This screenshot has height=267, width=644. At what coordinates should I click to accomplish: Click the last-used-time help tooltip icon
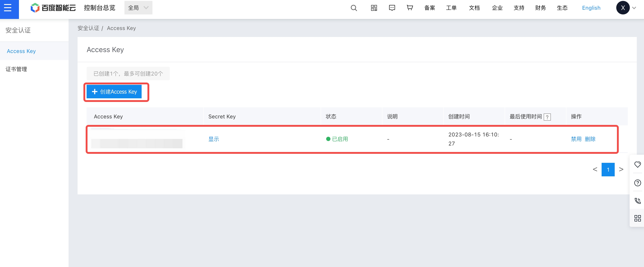tap(547, 117)
